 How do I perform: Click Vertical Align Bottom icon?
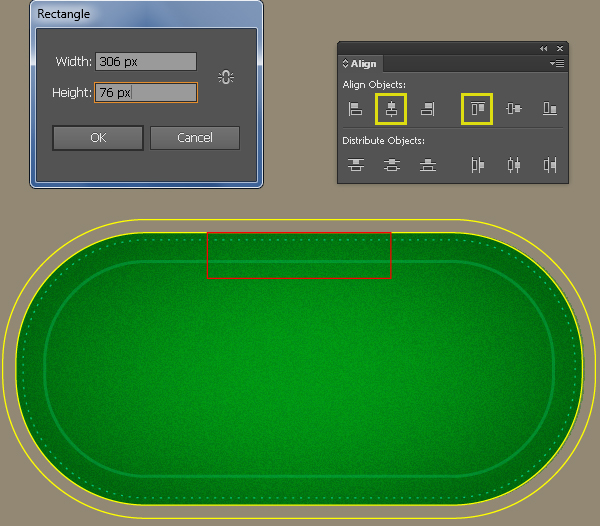pos(550,109)
